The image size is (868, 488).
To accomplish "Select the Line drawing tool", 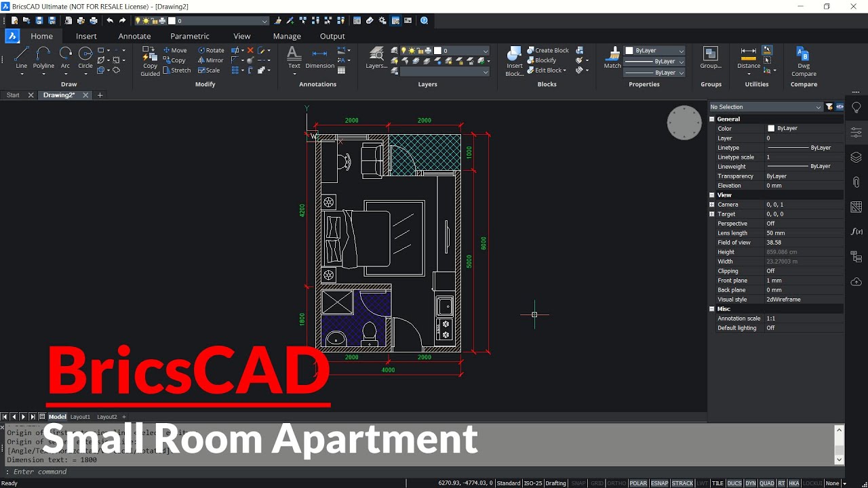I will click(22, 58).
